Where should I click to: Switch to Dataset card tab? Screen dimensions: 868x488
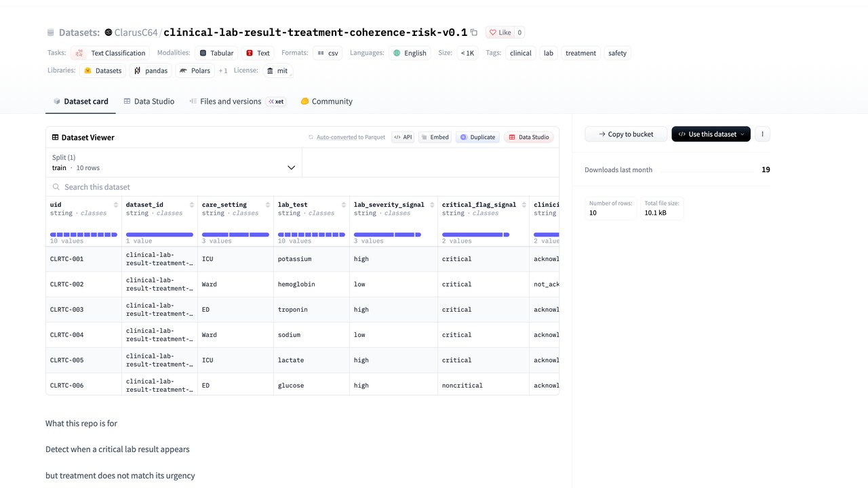pyautogui.click(x=81, y=101)
